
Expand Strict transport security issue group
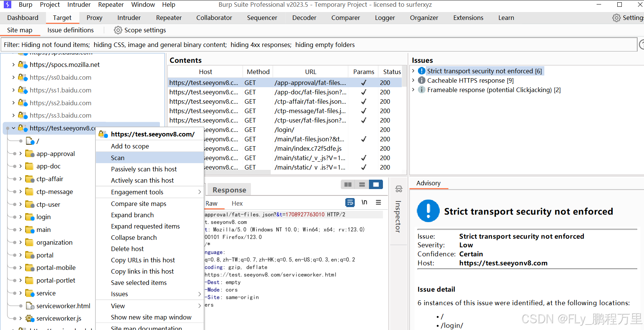point(413,71)
